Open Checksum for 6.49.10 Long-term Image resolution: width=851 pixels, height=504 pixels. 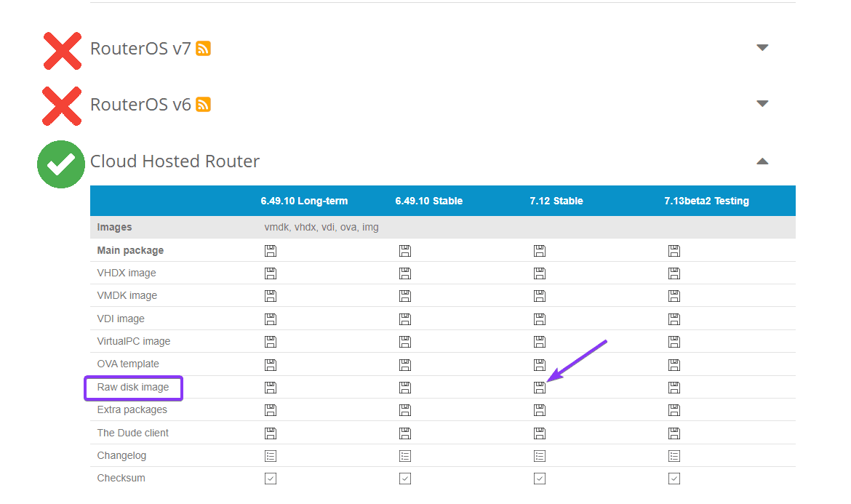[x=271, y=479]
